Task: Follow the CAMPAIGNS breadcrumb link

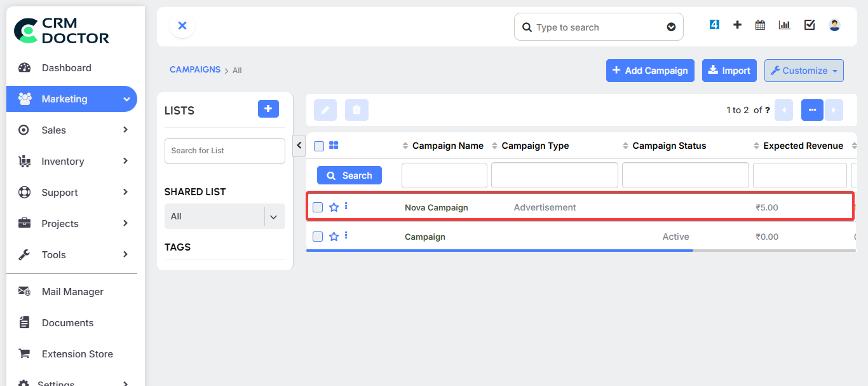Action: (x=195, y=69)
